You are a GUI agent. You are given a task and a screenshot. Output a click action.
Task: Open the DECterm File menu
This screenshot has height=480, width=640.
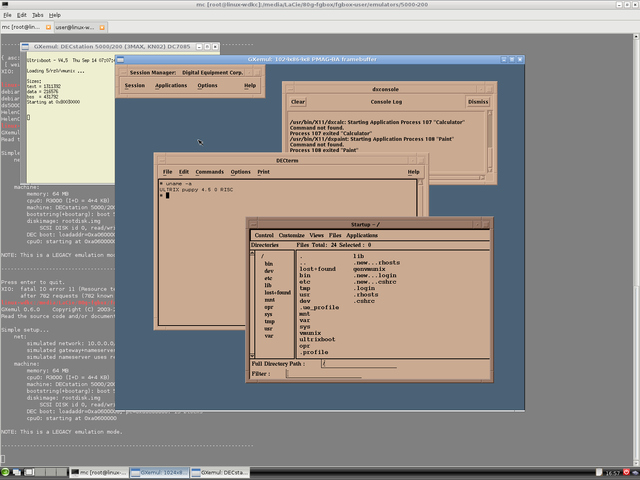[168, 172]
